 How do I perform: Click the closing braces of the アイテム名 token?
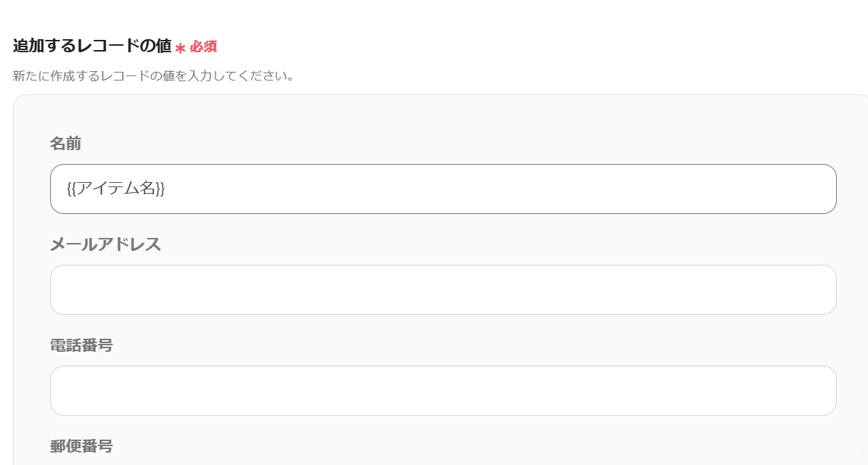(x=160, y=189)
